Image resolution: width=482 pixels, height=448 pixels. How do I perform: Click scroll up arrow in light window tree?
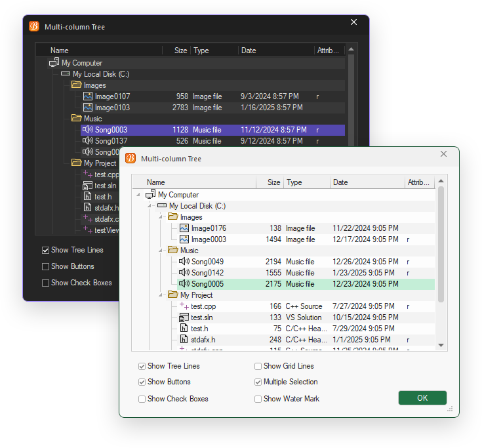(441, 181)
